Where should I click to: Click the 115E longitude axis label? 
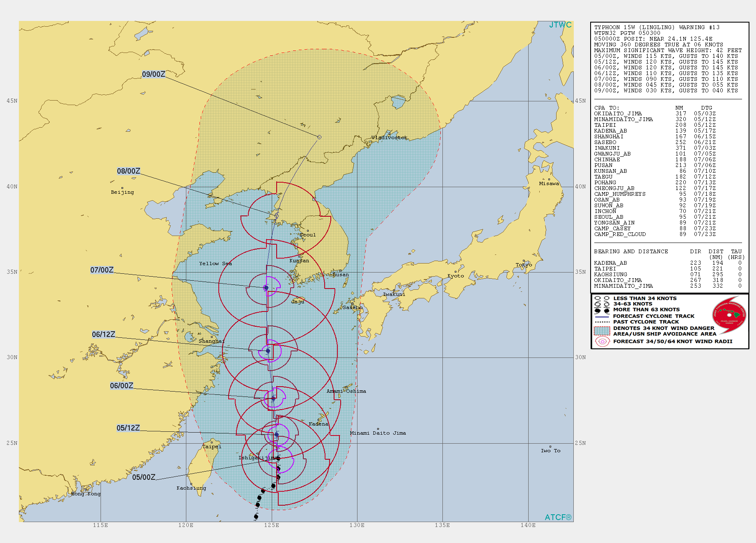101,525
